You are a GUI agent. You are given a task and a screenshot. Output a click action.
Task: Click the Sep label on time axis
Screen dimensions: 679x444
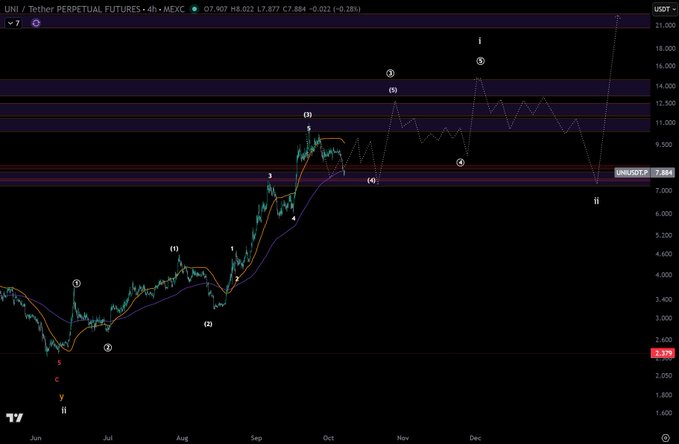click(x=256, y=438)
